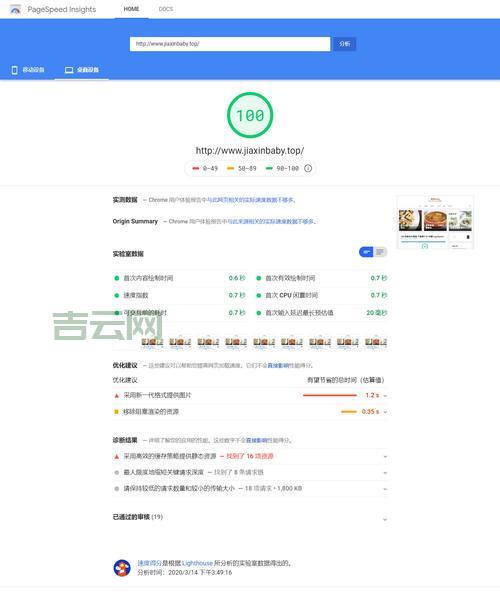This screenshot has height=592, width=500.
Task: Click the 已通过的审核 heading
Action: (x=131, y=517)
